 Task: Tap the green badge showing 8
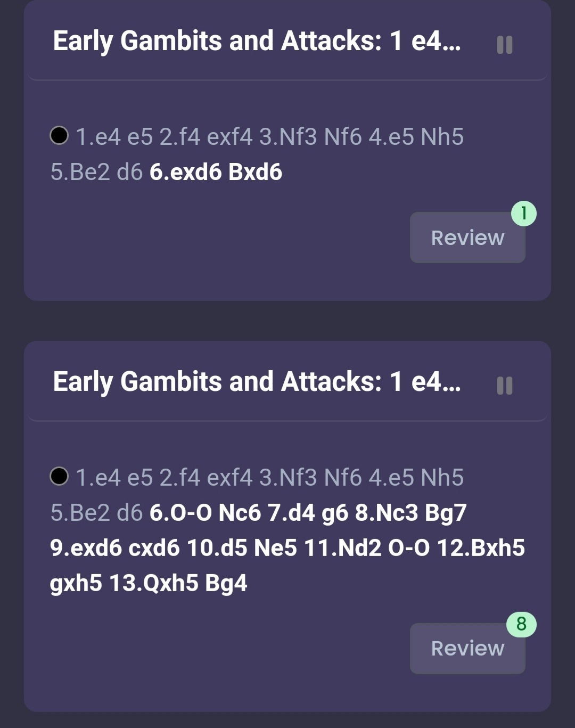click(521, 624)
